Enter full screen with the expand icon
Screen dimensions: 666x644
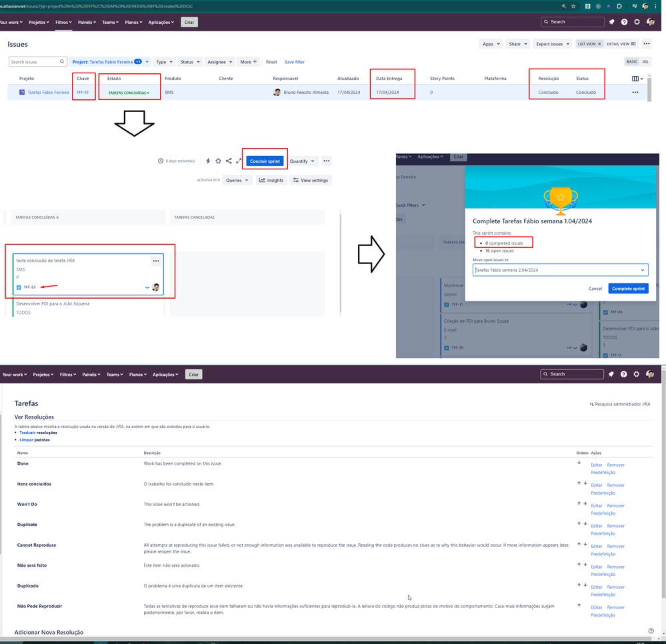coord(239,161)
